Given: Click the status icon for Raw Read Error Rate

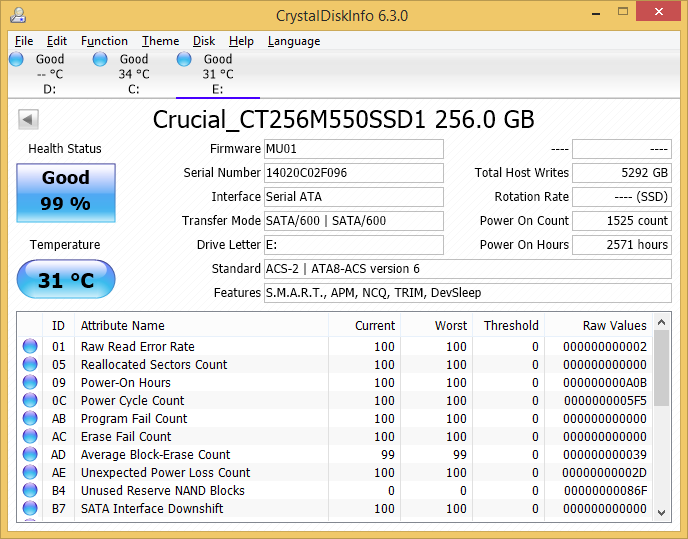Looking at the screenshot, I should pos(30,346).
